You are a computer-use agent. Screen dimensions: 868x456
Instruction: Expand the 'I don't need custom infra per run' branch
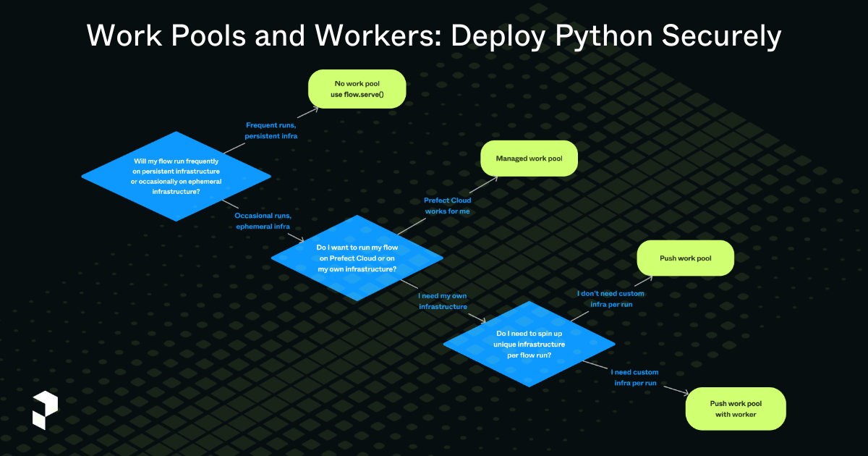click(611, 299)
